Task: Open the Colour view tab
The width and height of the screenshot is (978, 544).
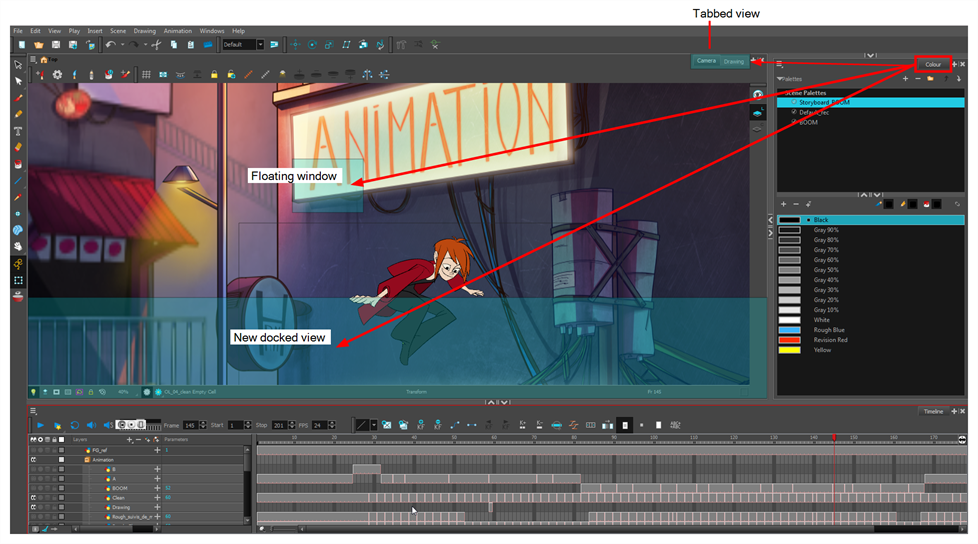Action: (932, 64)
